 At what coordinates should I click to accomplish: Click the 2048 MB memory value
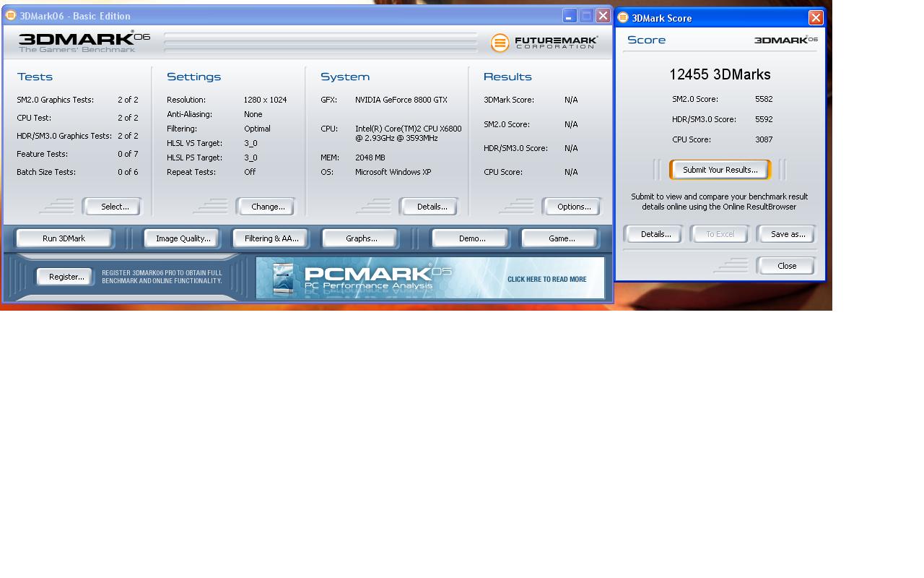point(370,158)
